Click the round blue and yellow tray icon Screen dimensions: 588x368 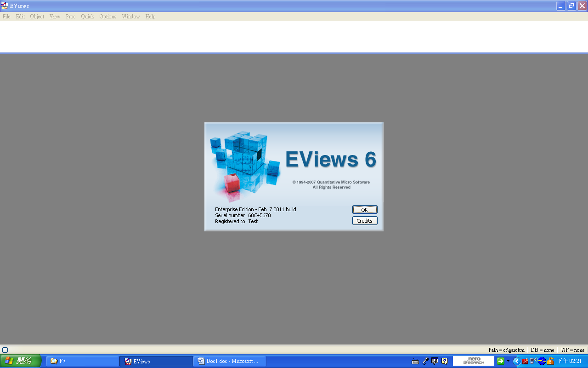(542, 361)
